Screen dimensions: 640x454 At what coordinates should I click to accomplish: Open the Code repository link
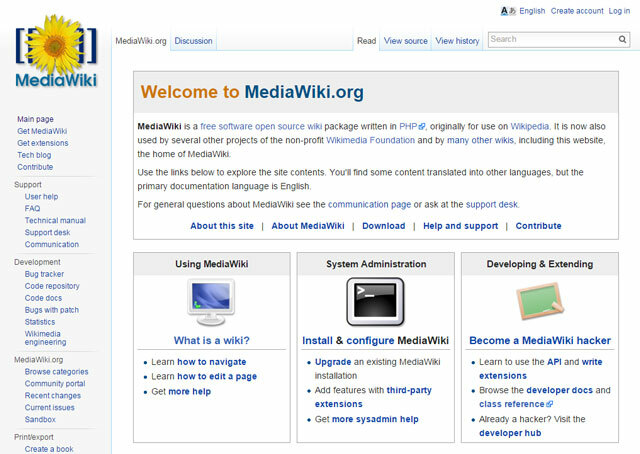point(52,286)
